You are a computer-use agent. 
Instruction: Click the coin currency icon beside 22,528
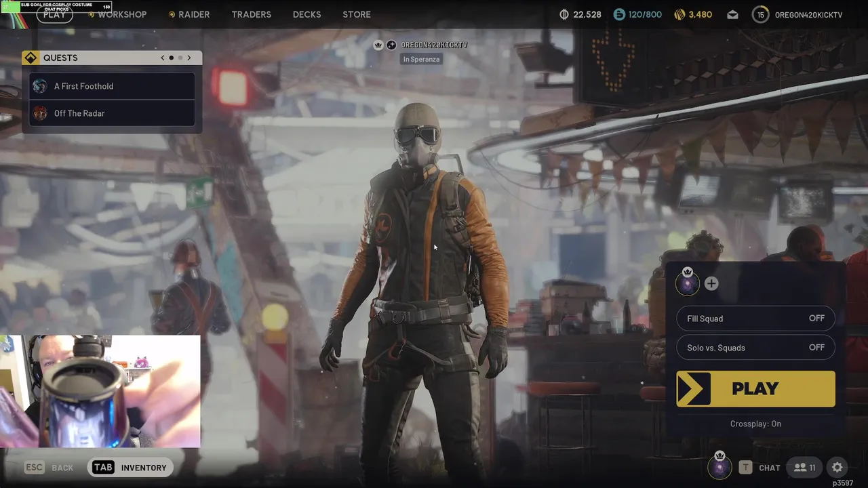coord(565,14)
